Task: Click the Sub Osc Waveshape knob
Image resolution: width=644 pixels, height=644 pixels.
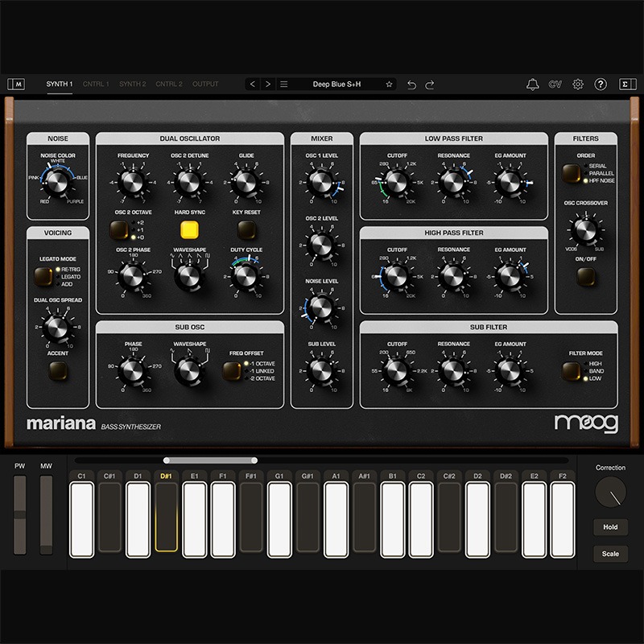Action: pos(188,371)
